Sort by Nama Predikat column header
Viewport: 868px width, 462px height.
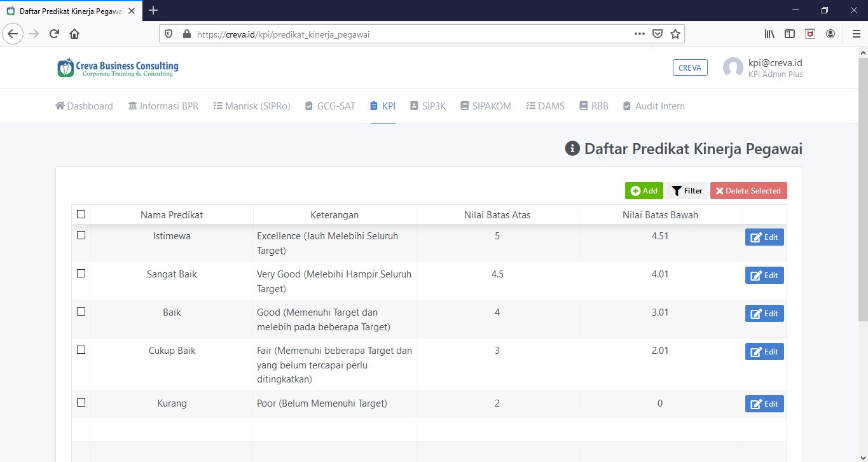pos(172,214)
